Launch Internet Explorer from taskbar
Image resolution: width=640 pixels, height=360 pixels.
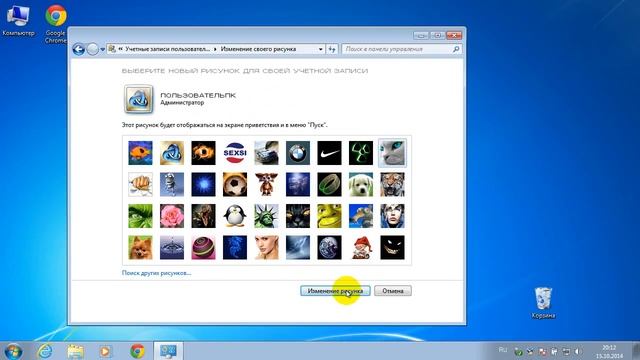(x=44, y=351)
